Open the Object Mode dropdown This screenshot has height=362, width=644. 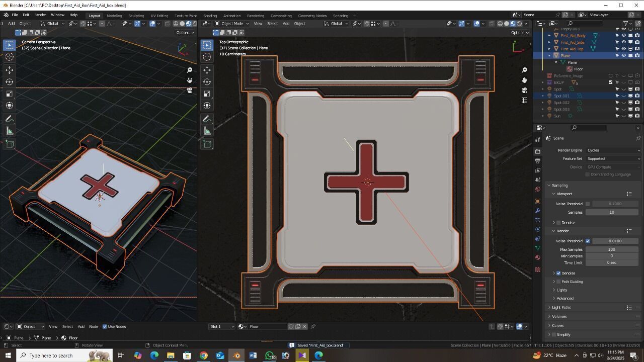(x=232, y=24)
